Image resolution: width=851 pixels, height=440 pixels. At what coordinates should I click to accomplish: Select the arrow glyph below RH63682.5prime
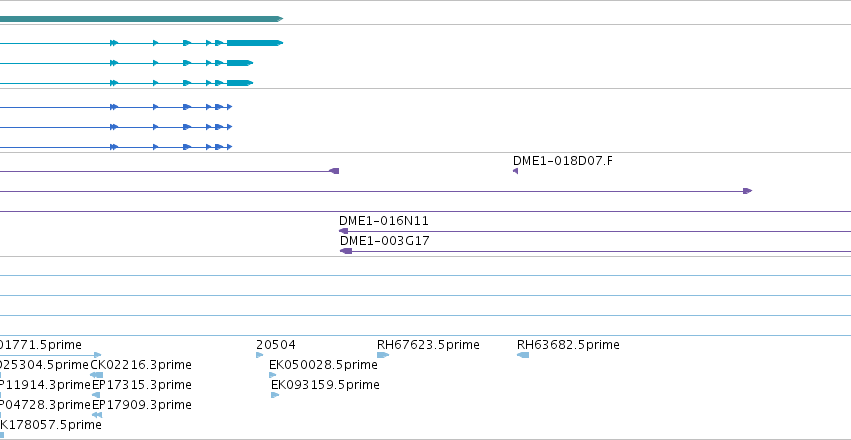point(523,355)
